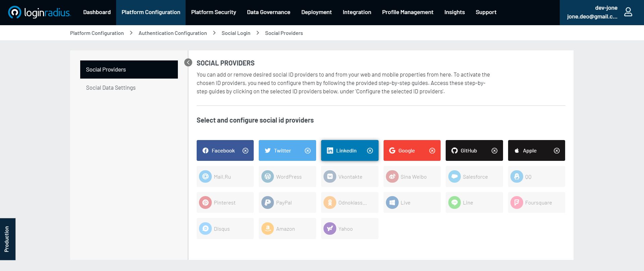Pick the Amazon provider icon
Screen dimensions: 644x271
click(x=267, y=229)
